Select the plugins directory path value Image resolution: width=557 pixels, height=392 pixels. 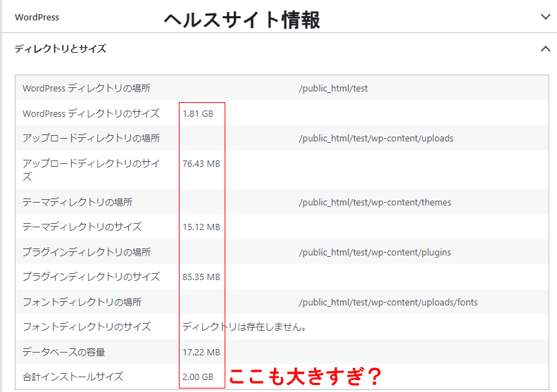pyautogui.click(x=375, y=253)
